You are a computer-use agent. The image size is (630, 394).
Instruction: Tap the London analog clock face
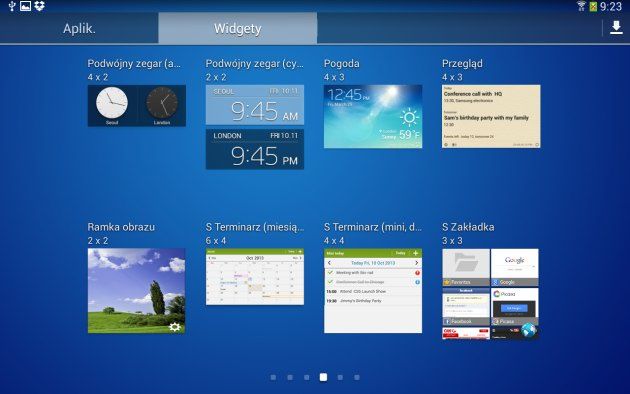162,102
